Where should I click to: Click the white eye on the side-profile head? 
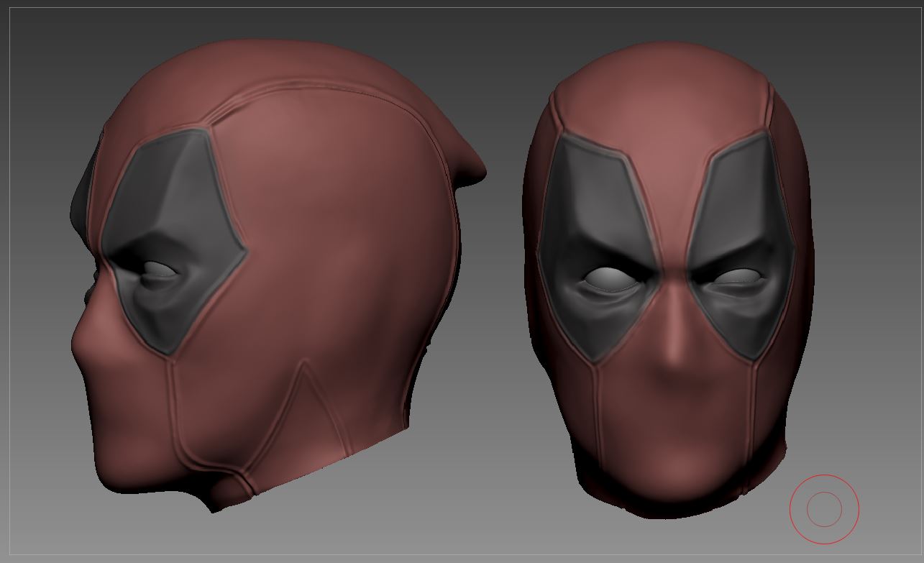pyautogui.click(x=160, y=270)
